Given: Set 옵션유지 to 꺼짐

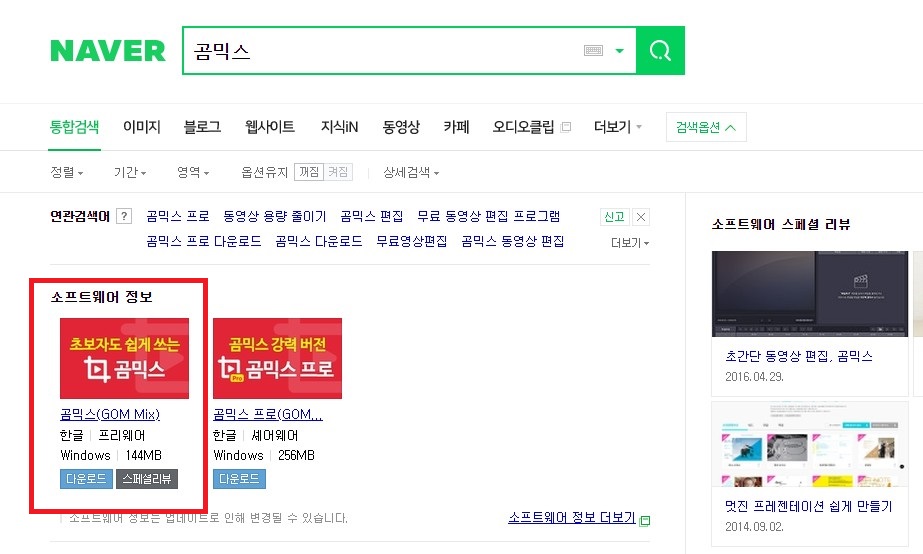Looking at the screenshot, I should click(308, 171).
